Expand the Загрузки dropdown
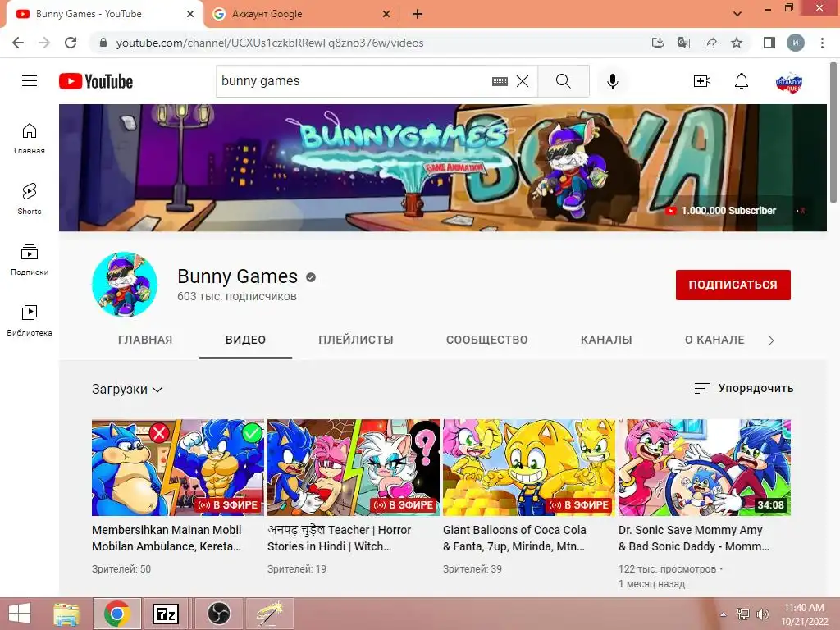Image resolution: width=840 pixels, height=630 pixels. [127, 390]
